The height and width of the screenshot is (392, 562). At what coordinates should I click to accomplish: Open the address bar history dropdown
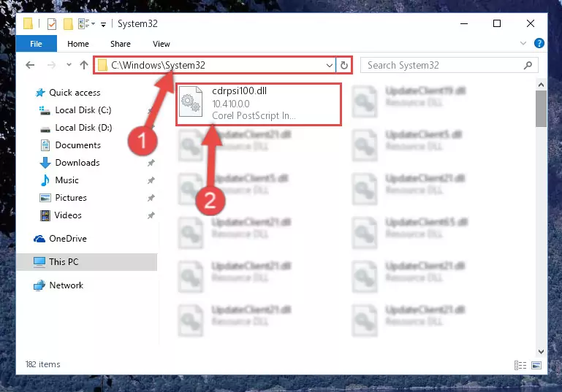point(329,66)
